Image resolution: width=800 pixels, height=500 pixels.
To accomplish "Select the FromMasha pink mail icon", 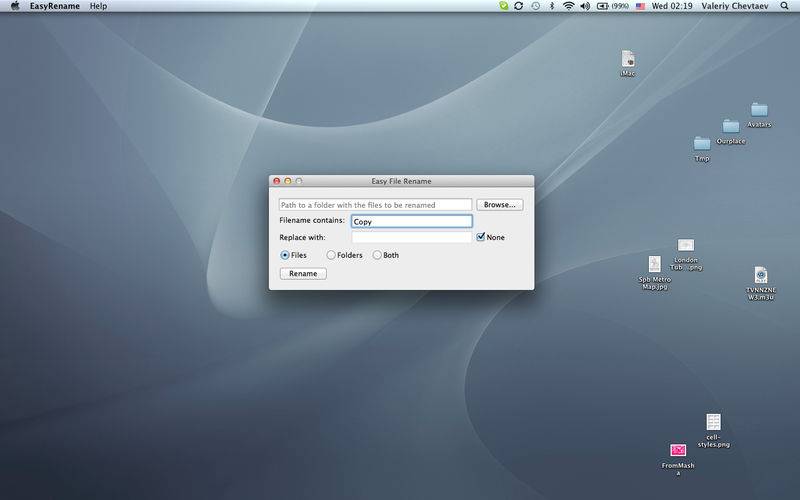I will (x=678, y=450).
